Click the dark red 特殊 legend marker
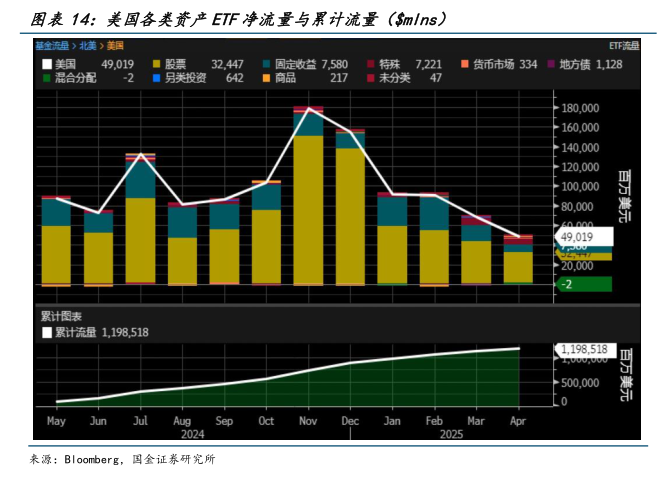The width and height of the screenshot is (666, 479). click(371, 64)
